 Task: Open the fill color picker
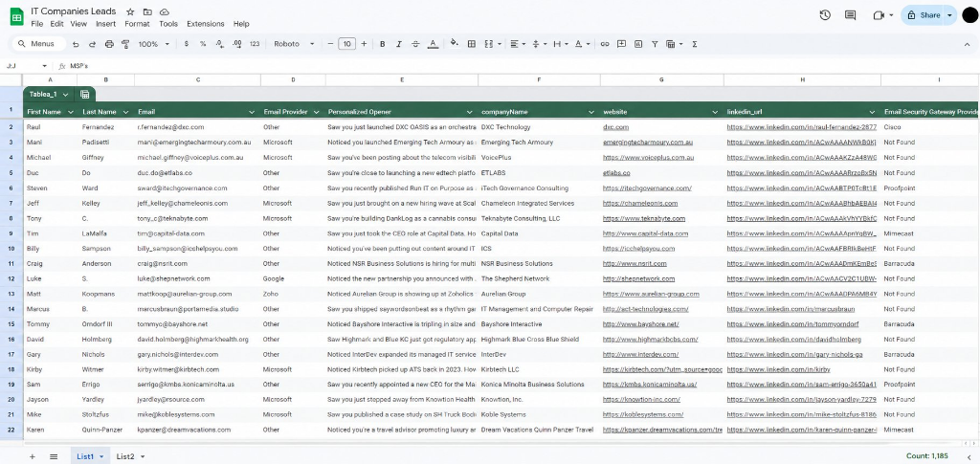pos(455,44)
